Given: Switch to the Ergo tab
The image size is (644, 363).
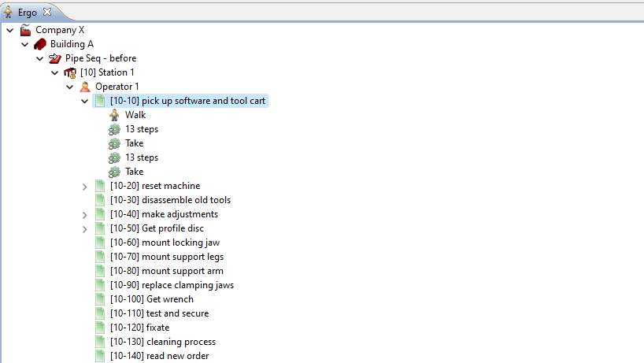Looking at the screenshot, I should [x=27, y=12].
